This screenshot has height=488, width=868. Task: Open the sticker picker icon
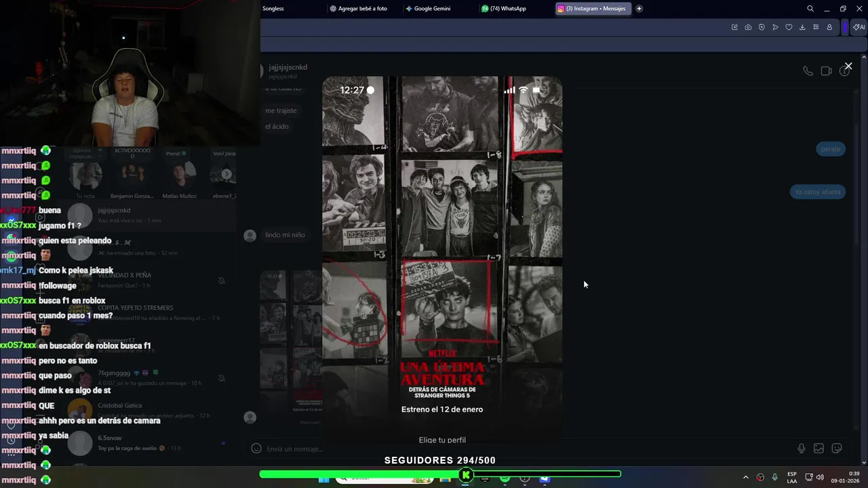point(837,448)
